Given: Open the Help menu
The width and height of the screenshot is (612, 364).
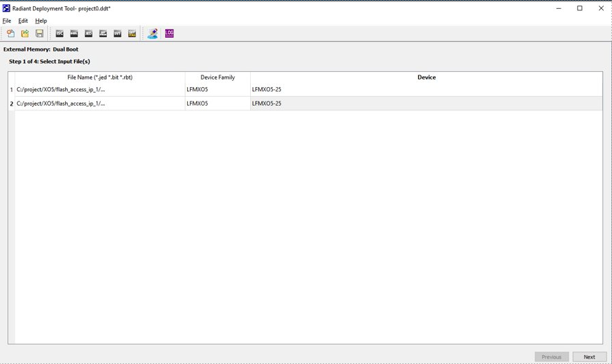Looking at the screenshot, I should 41,21.
